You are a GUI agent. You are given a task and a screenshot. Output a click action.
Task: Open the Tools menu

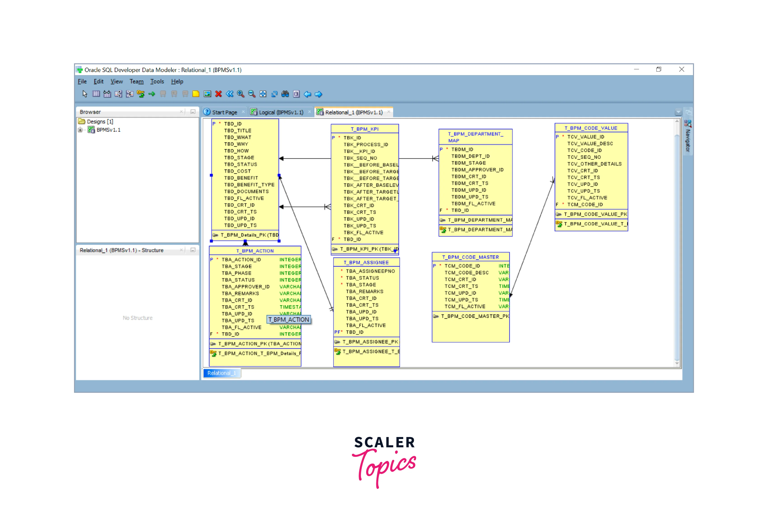pyautogui.click(x=157, y=81)
